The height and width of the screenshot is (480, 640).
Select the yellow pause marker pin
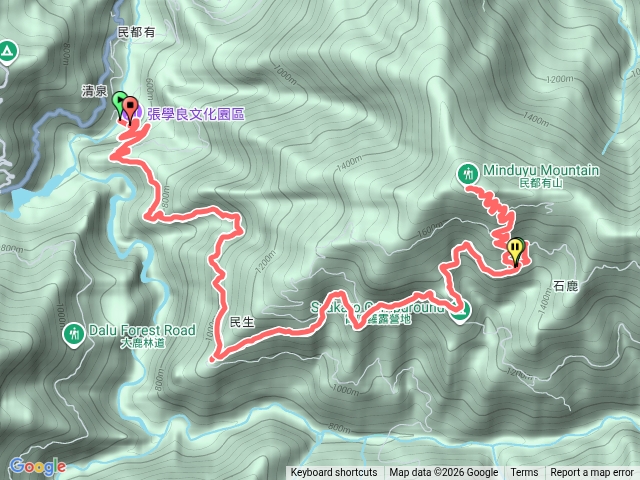[516, 250]
